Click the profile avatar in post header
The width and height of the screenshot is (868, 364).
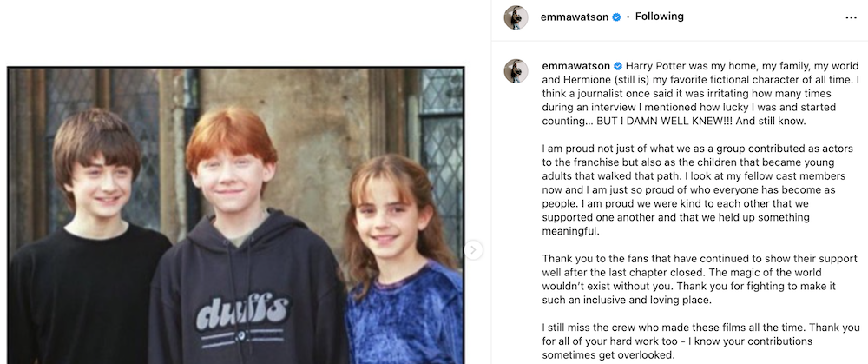(x=516, y=17)
